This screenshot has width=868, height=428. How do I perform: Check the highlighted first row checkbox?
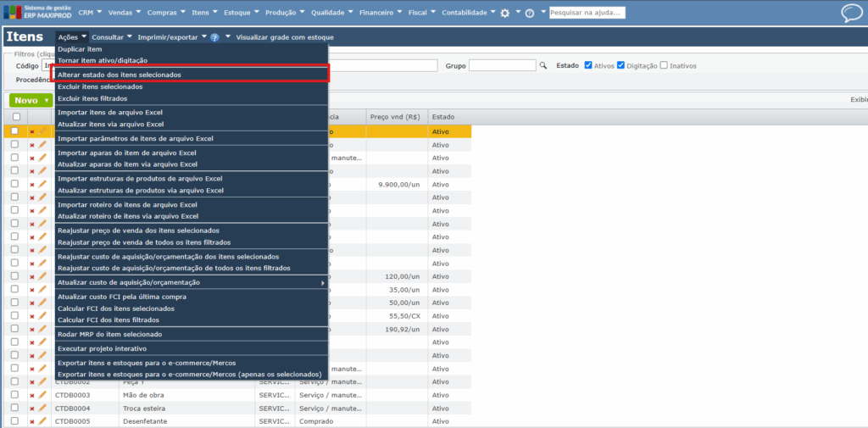(15, 131)
